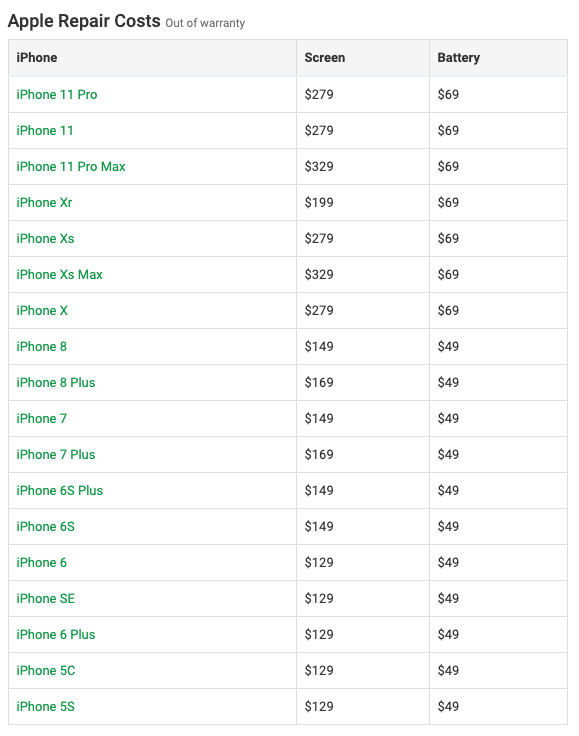Select the iPhone 6 Plus link

click(56, 635)
